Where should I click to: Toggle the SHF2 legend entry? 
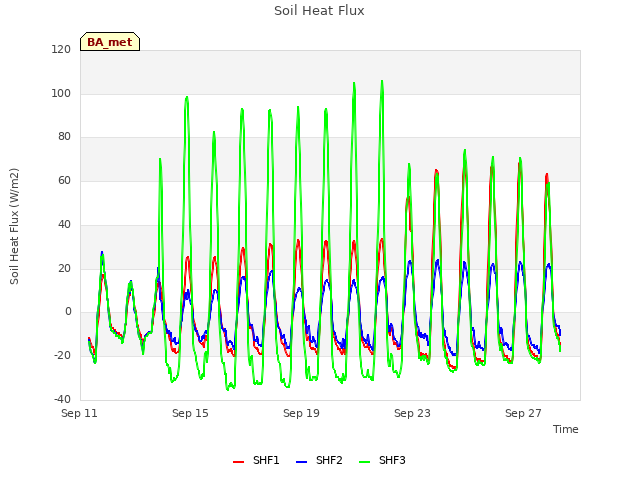pos(319,460)
